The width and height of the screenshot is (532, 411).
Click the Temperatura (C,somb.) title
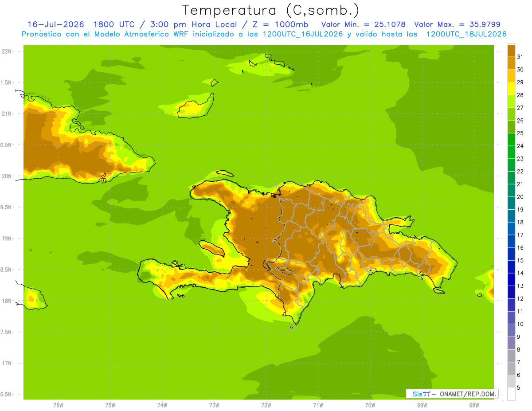270,10
